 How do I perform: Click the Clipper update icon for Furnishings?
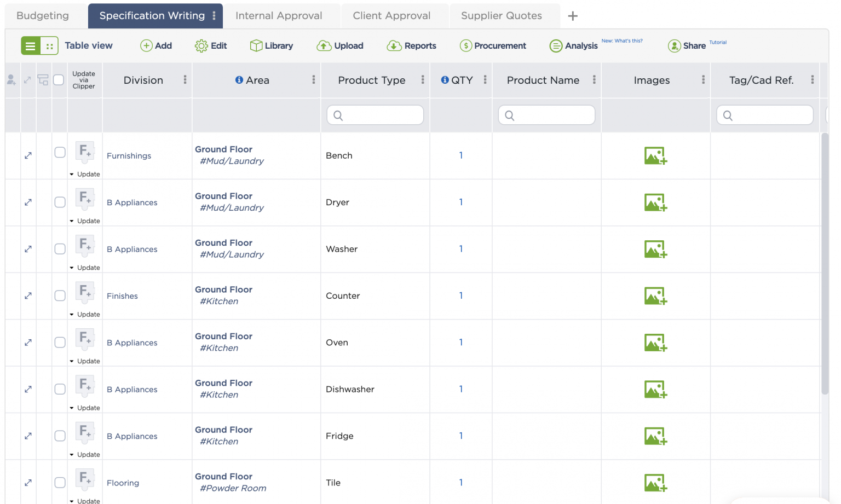point(85,152)
